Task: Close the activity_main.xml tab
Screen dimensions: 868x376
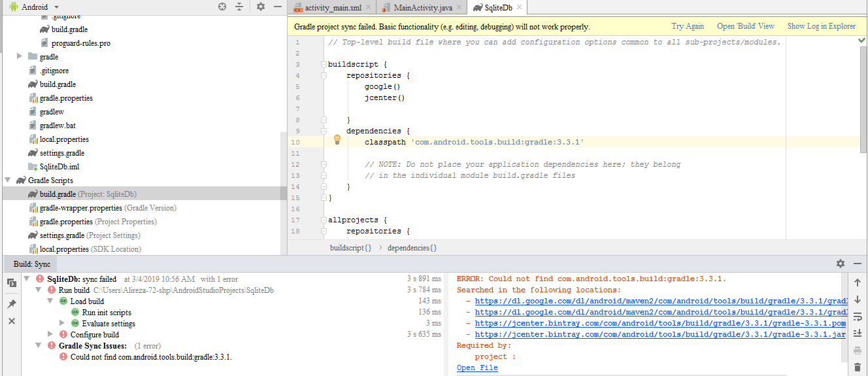Action: click(x=369, y=7)
